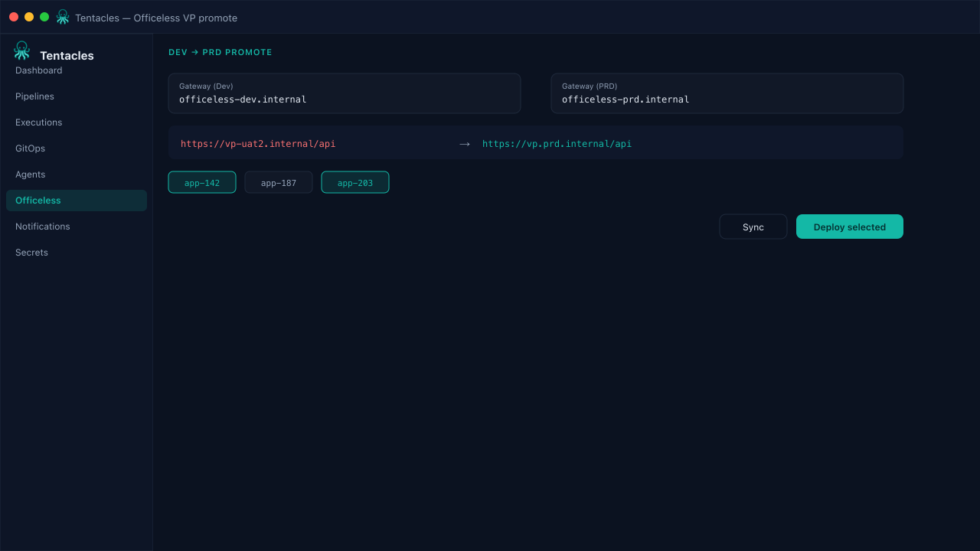
Task: Click the octopus icon in the title bar
Action: (63, 17)
